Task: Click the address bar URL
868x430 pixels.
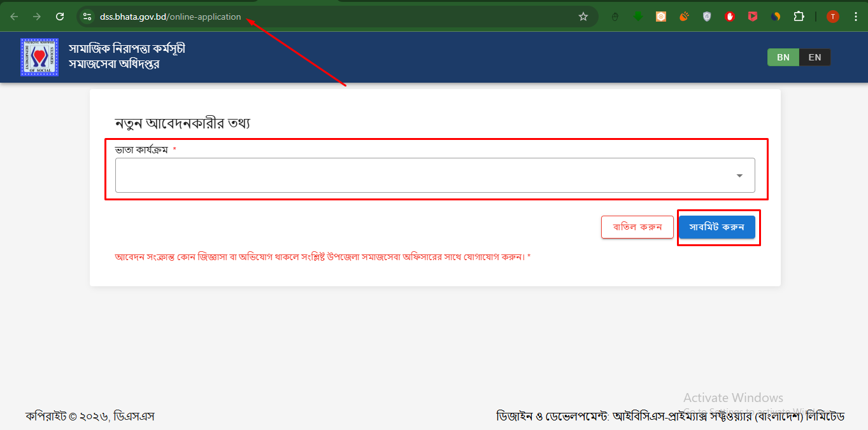Action: point(169,17)
